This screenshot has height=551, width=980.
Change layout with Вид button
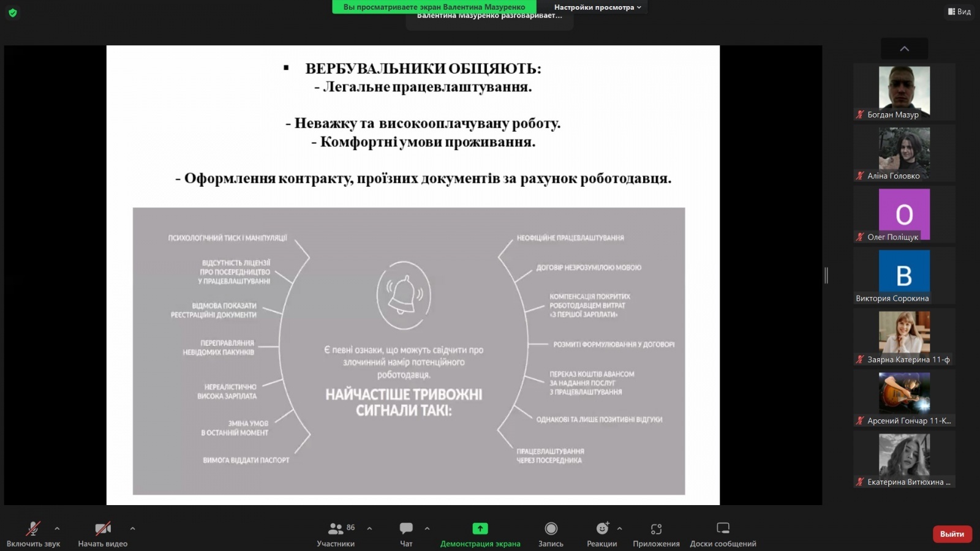pyautogui.click(x=959, y=12)
